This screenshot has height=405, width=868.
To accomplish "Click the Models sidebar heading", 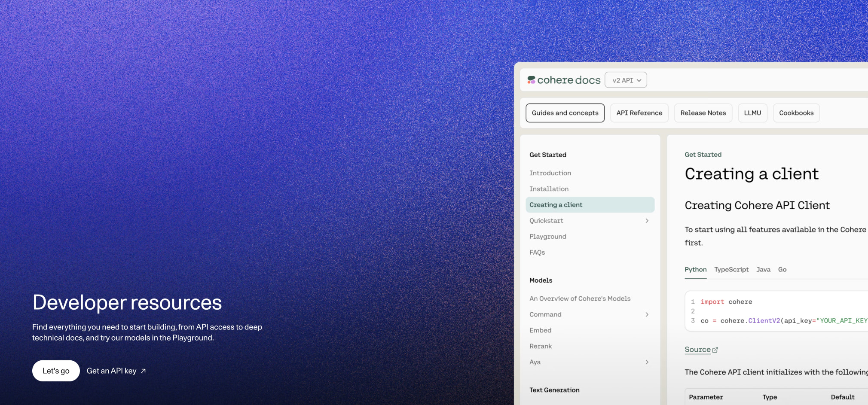I will coord(541,280).
